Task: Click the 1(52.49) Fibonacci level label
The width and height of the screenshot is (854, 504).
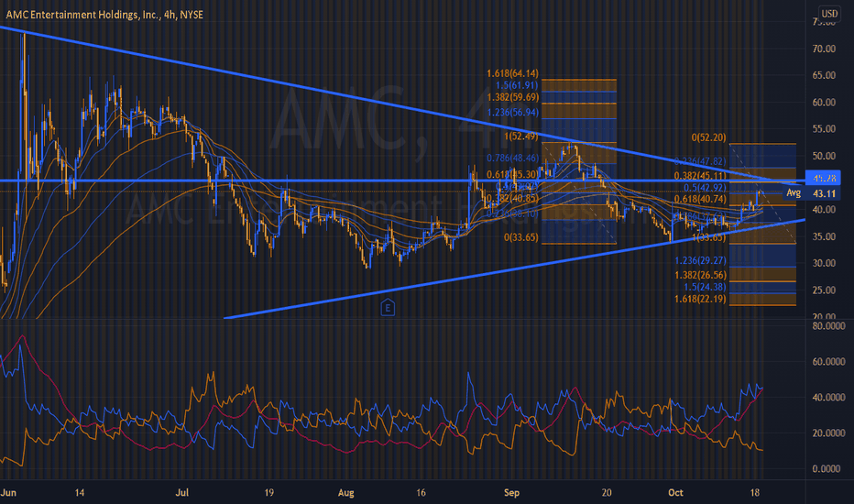Action: coord(521,137)
